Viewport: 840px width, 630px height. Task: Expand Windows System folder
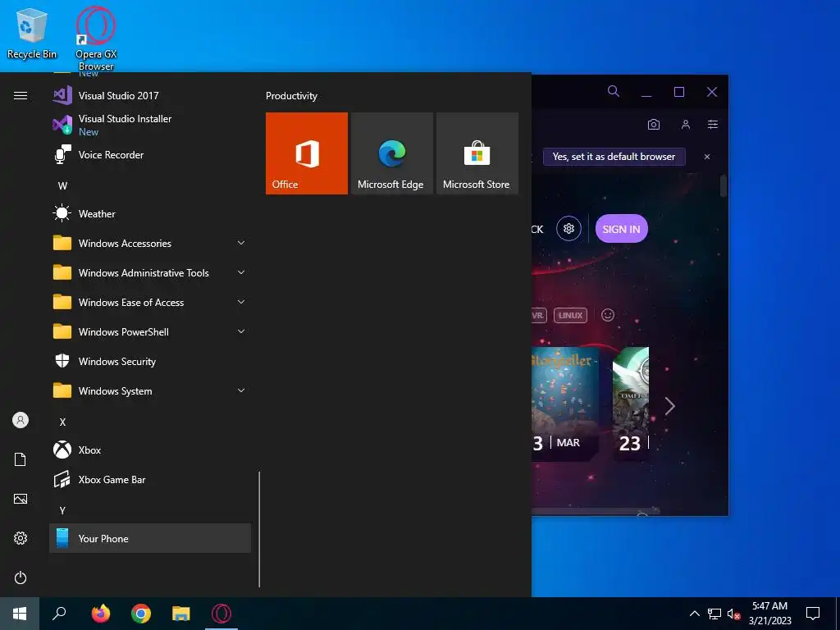click(150, 391)
